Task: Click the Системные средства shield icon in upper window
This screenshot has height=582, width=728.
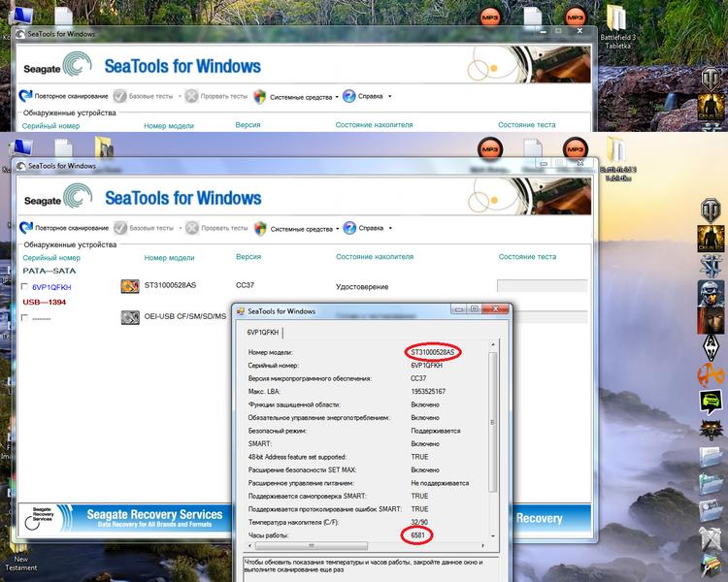Action: pyautogui.click(x=259, y=97)
